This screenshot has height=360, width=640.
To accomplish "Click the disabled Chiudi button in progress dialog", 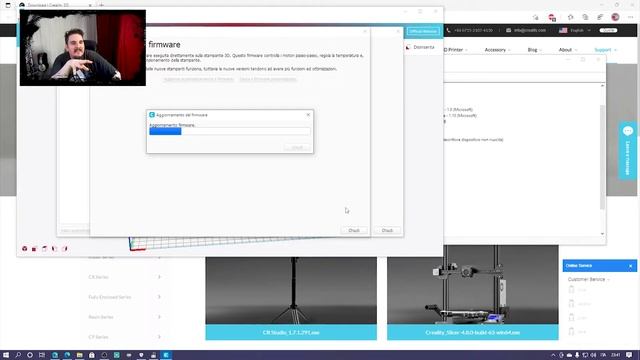I will [297, 147].
